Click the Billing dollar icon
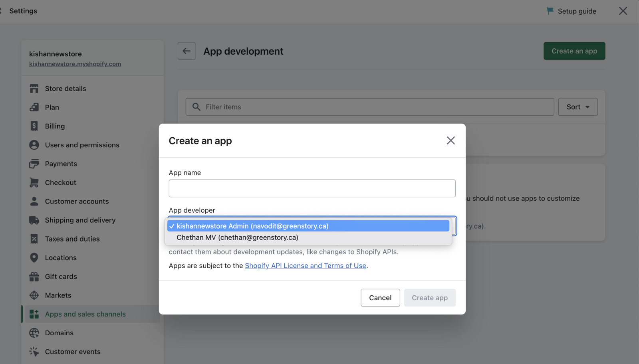The height and width of the screenshot is (364, 639). click(34, 126)
